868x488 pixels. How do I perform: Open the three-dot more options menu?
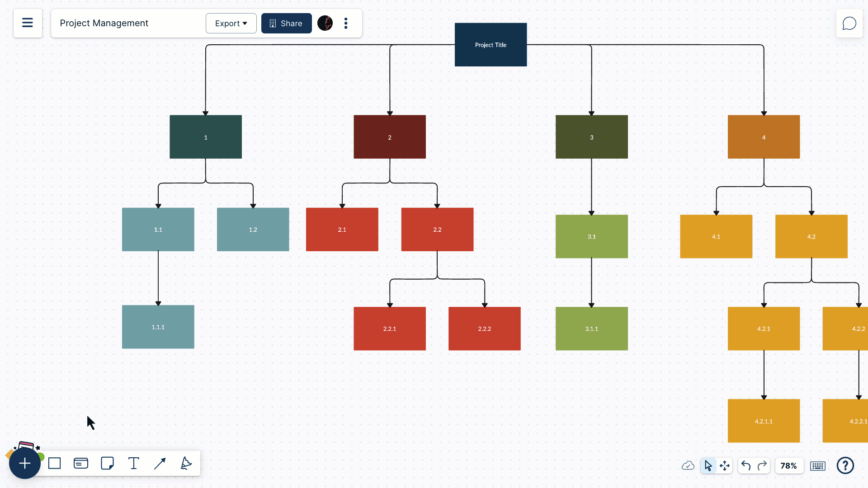tap(346, 23)
